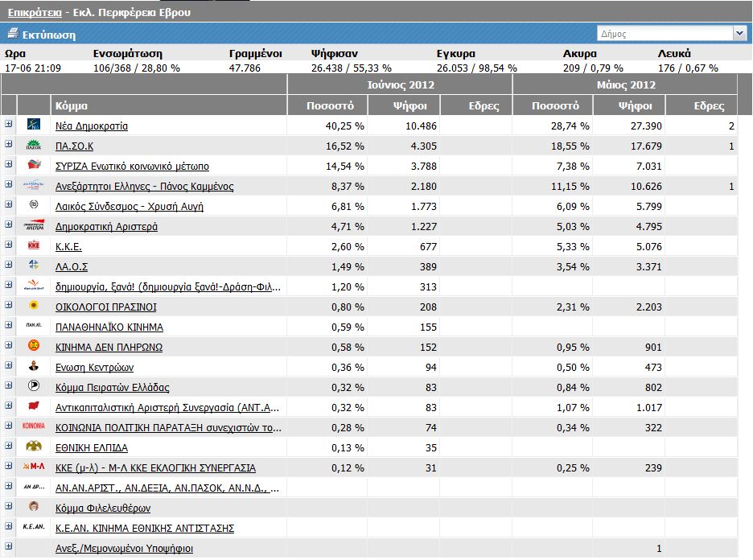Expand the Νέα Δημοκρατία row
The height and width of the screenshot is (560, 753).
pos(9,124)
